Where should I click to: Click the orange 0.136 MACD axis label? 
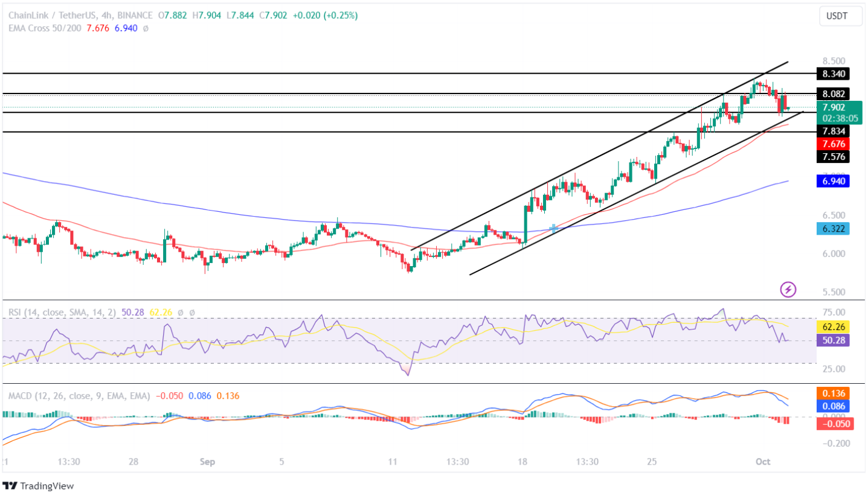point(833,393)
